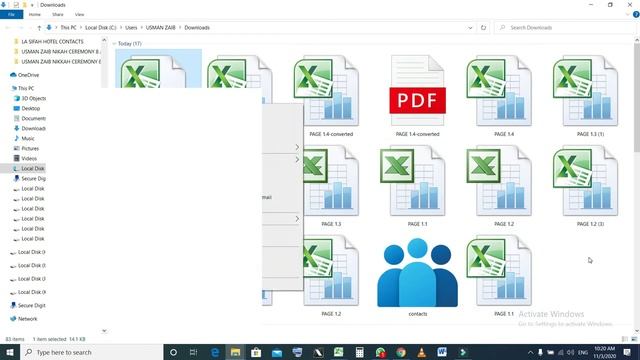Click the taskbar search box

91,352
